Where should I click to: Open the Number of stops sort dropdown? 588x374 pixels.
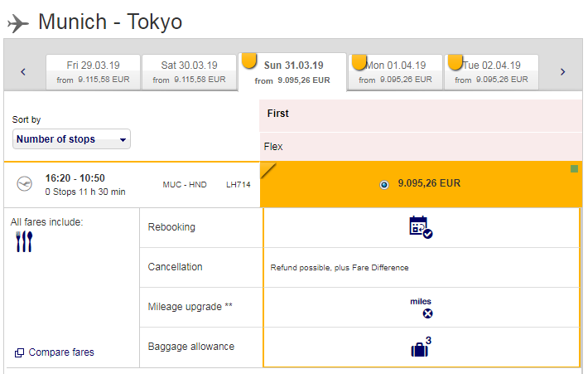pyautogui.click(x=72, y=139)
